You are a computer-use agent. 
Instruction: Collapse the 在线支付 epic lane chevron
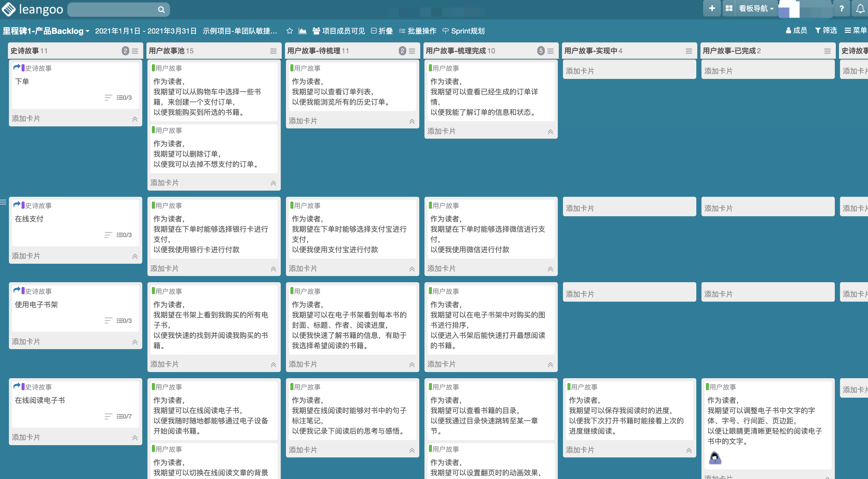(x=135, y=256)
